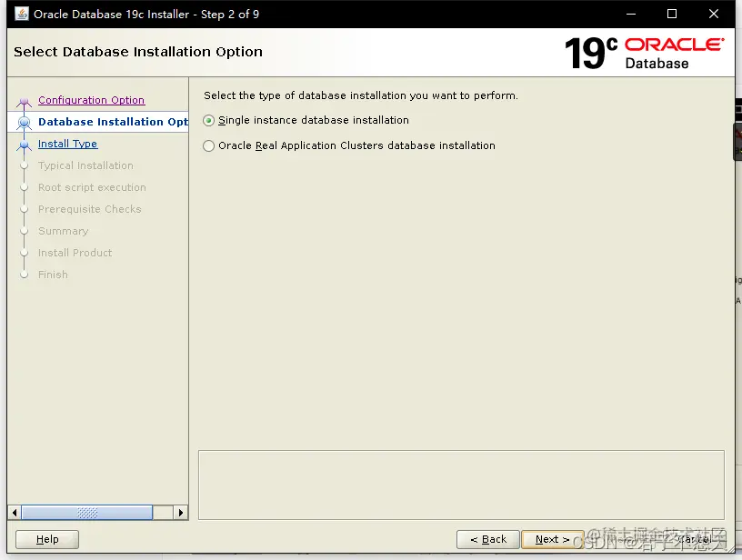Click the Install Type step marker icon
The height and width of the screenshot is (560, 742).
[25, 145]
